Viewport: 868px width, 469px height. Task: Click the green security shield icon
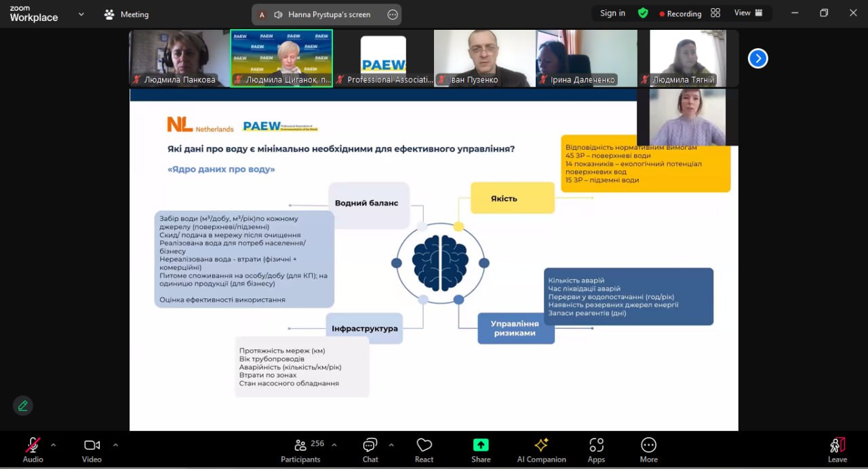[x=643, y=13]
